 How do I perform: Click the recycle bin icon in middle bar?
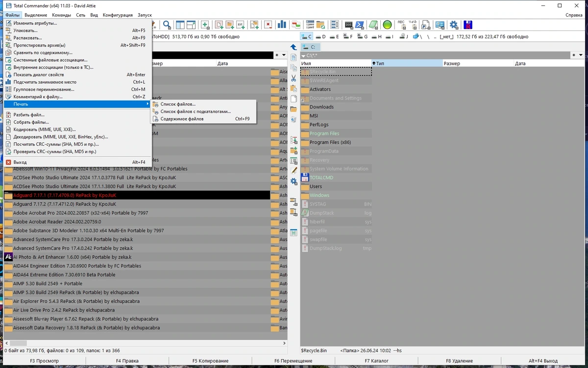pos(294,119)
